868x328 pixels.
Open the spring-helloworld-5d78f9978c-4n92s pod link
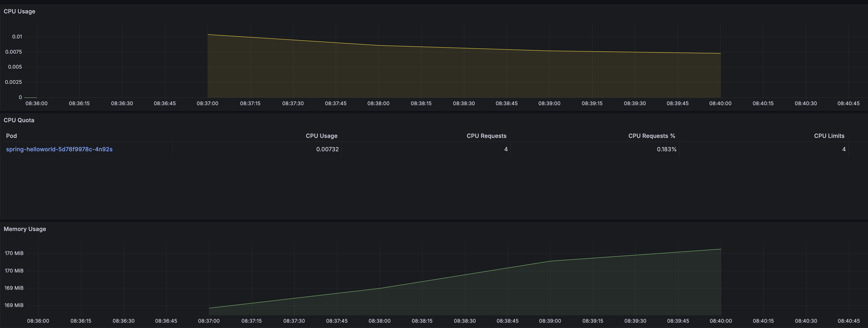(59, 149)
